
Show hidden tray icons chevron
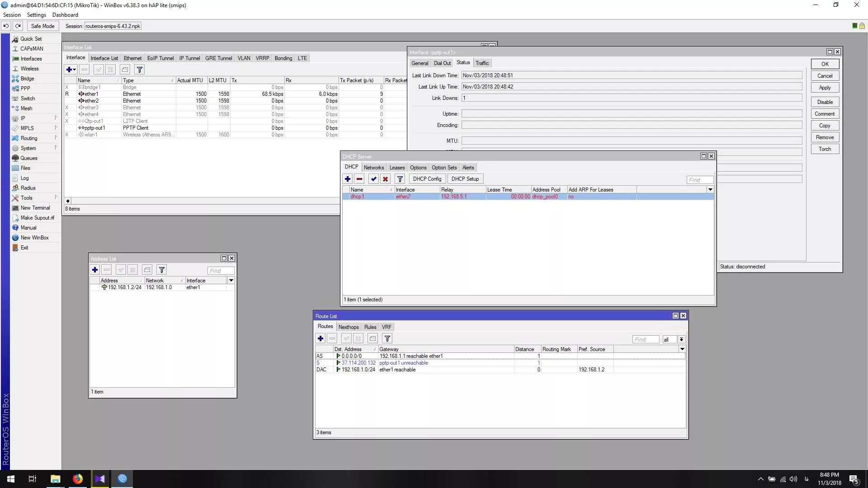coord(760,479)
